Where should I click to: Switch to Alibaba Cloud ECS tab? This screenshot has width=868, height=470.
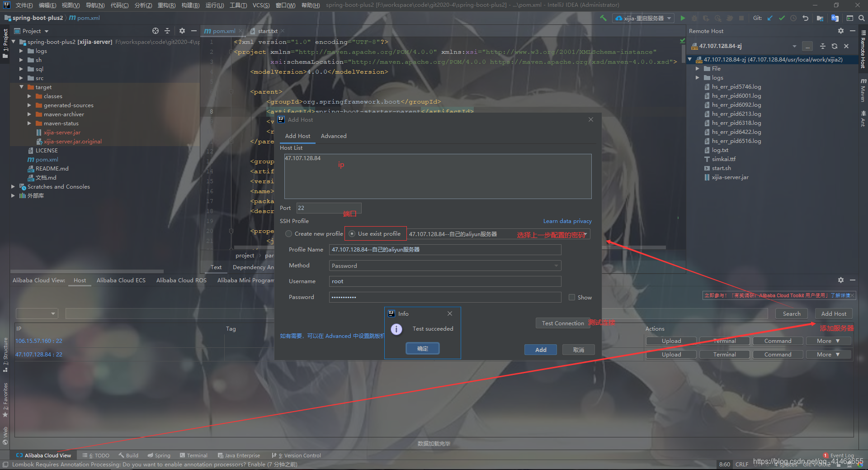click(121, 280)
